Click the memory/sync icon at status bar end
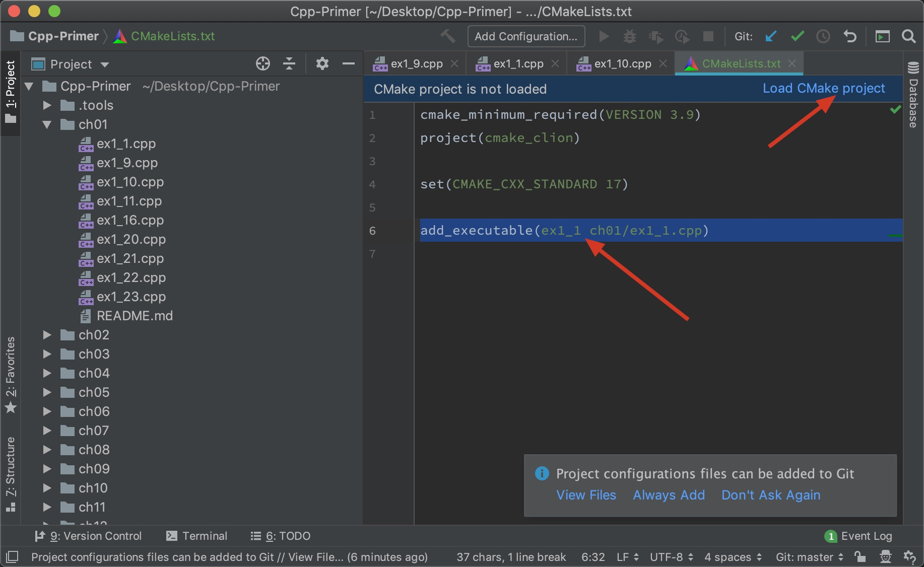 (x=910, y=557)
